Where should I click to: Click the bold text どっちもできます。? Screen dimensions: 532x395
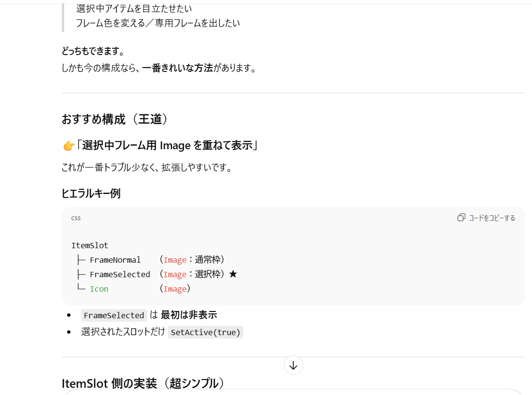[93, 51]
